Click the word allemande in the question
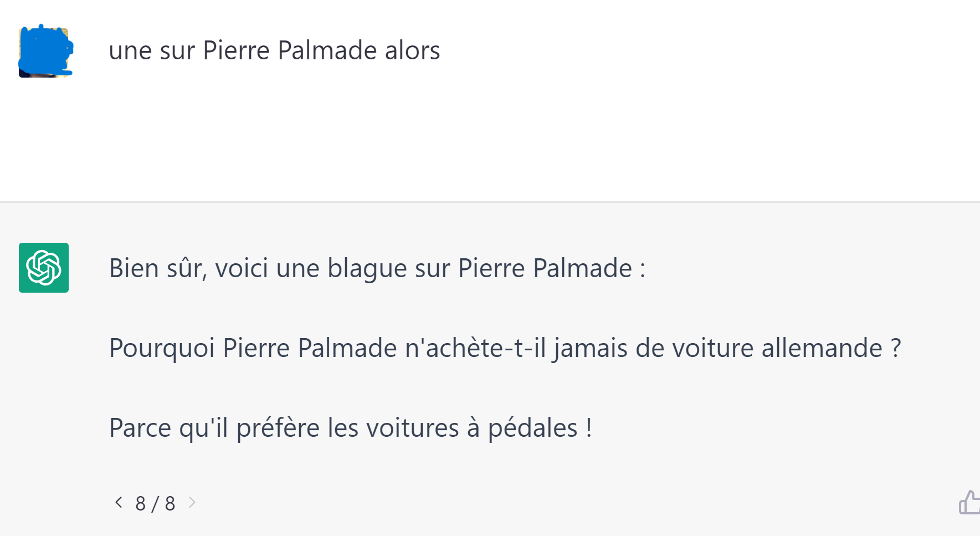 822,348
